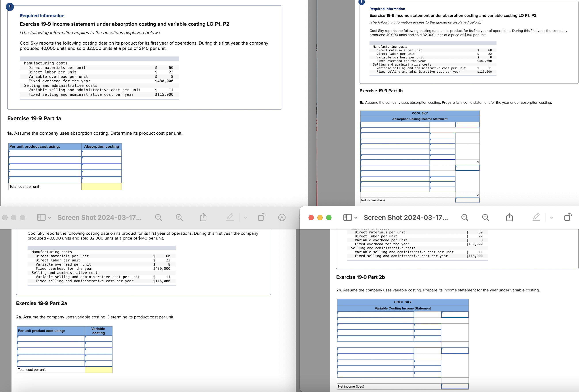Click the yellow minimize button of the Part 2b window
579x392 pixels.
320,218
